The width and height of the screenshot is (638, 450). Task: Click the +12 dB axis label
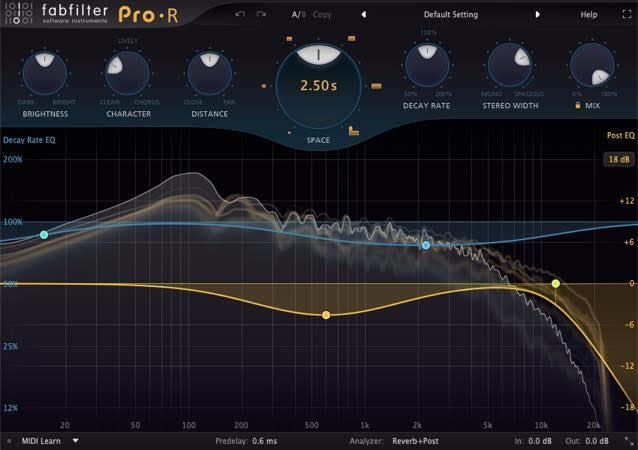point(627,201)
